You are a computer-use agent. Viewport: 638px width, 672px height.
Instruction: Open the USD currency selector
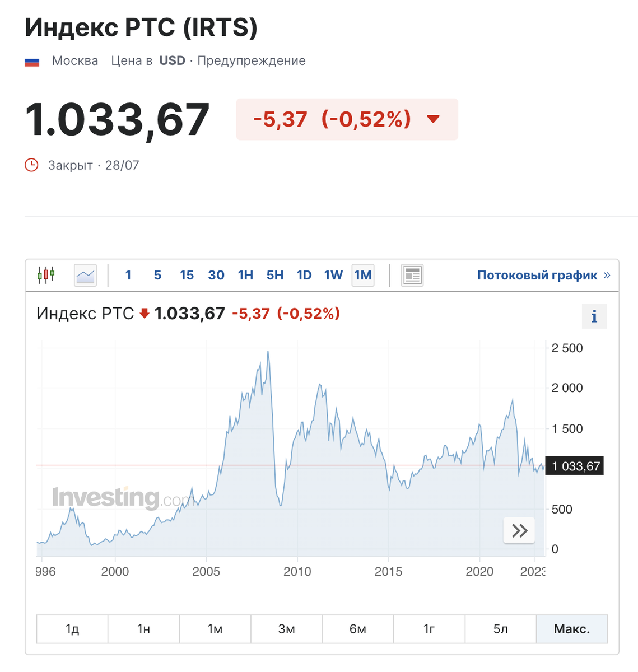[172, 60]
